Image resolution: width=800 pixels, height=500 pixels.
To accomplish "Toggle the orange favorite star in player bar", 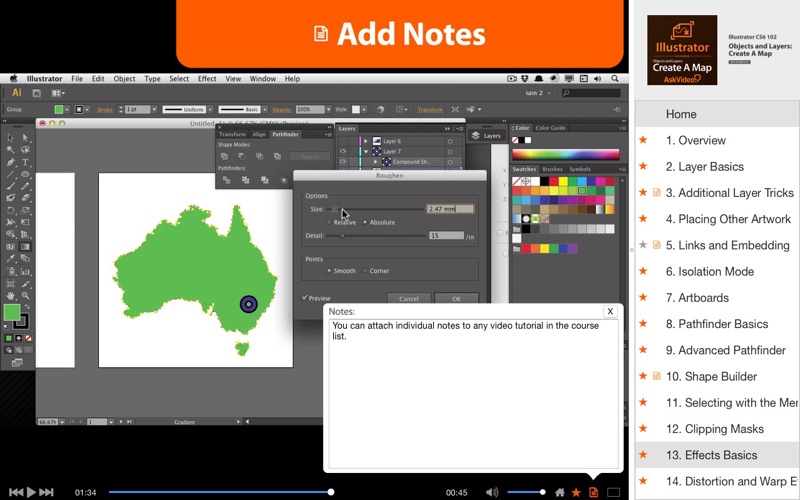I will [576, 492].
